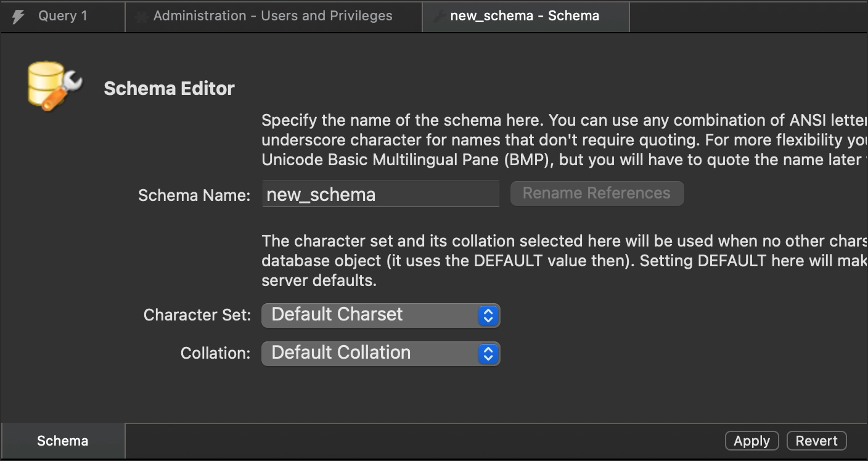This screenshot has height=461, width=868.
Task: Select the new_schema - Schema tab
Action: pos(525,16)
